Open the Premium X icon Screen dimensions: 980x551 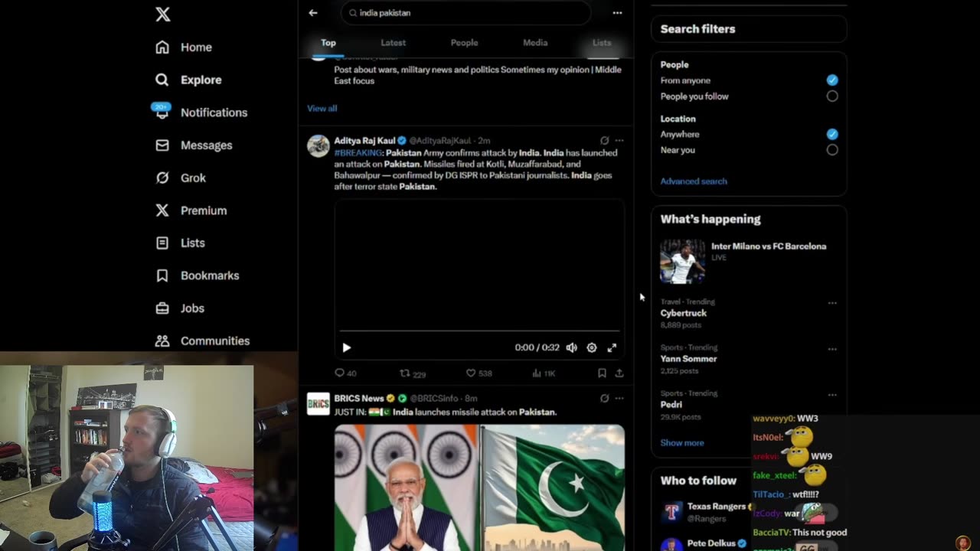coord(162,210)
